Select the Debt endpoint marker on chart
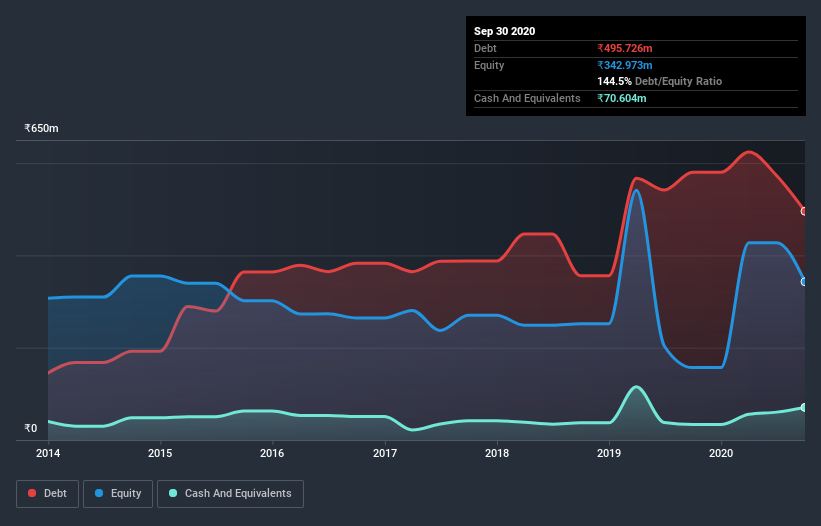The image size is (821, 526). click(x=804, y=211)
